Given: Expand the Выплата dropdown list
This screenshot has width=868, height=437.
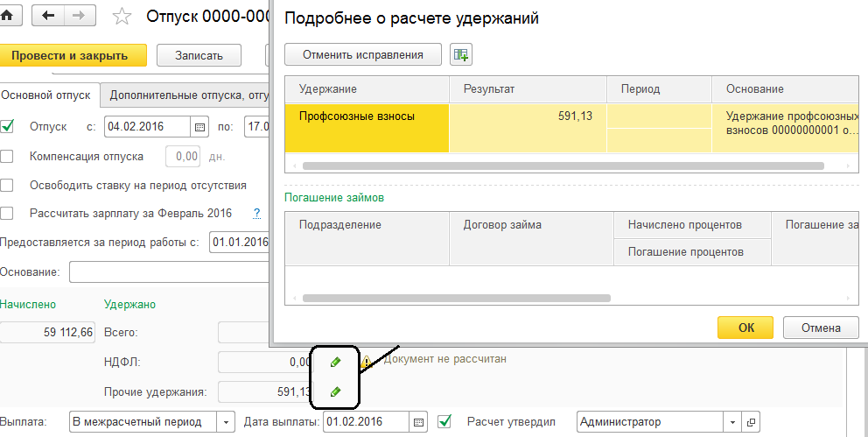Looking at the screenshot, I should [x=226, y=422].
